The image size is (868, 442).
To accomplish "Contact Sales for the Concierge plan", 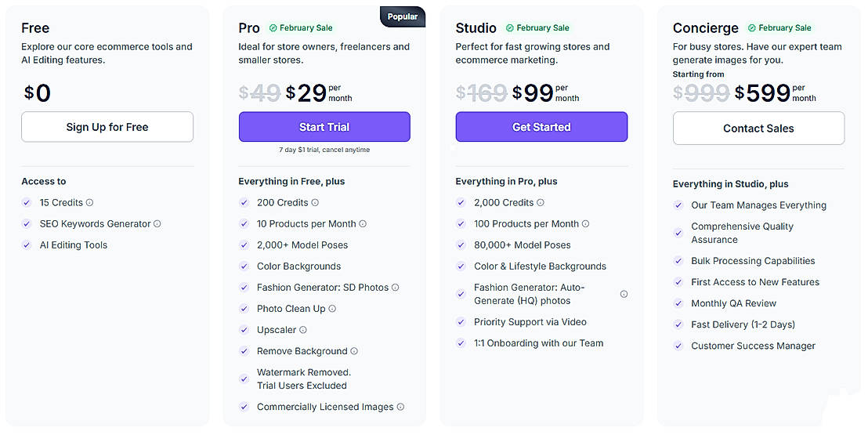I will 758,129.
